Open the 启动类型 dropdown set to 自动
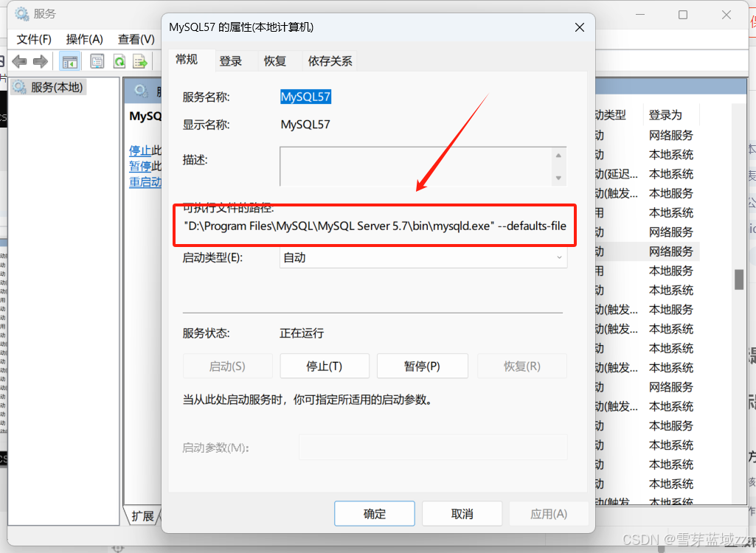756x553 pixels. 423,258
